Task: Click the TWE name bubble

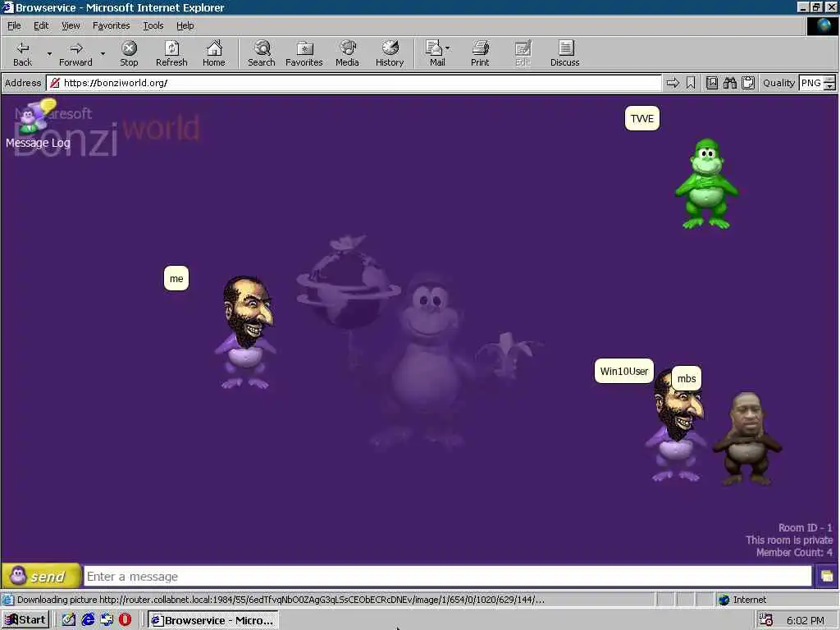Action: point(641,118)
